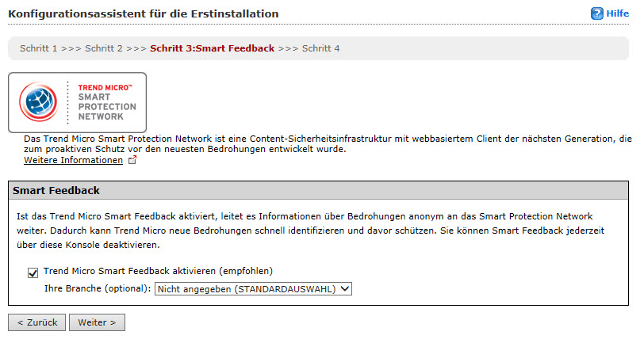Open the Weitere Informationen link
Screen dimensions: 644x343
click(73, 160)
